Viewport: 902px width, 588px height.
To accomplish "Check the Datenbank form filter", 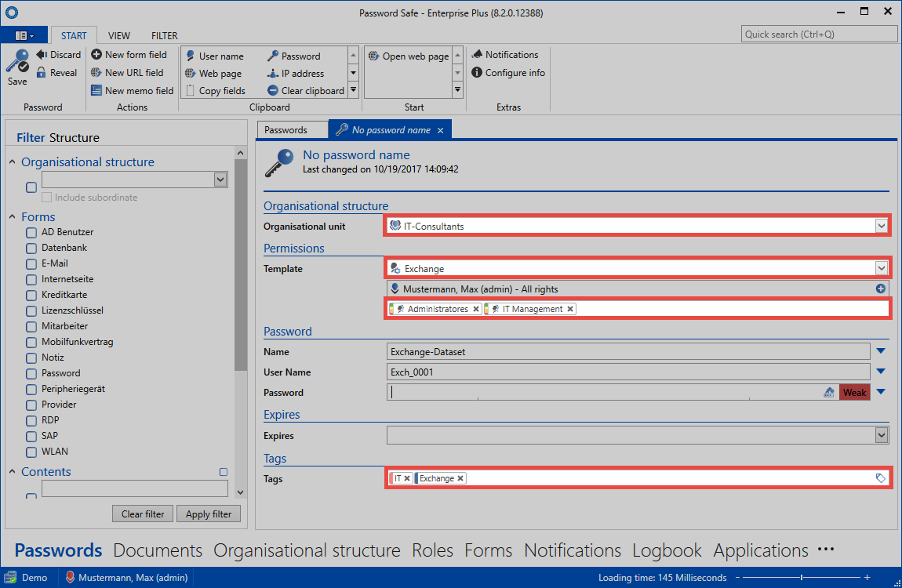I will [31, 248].
